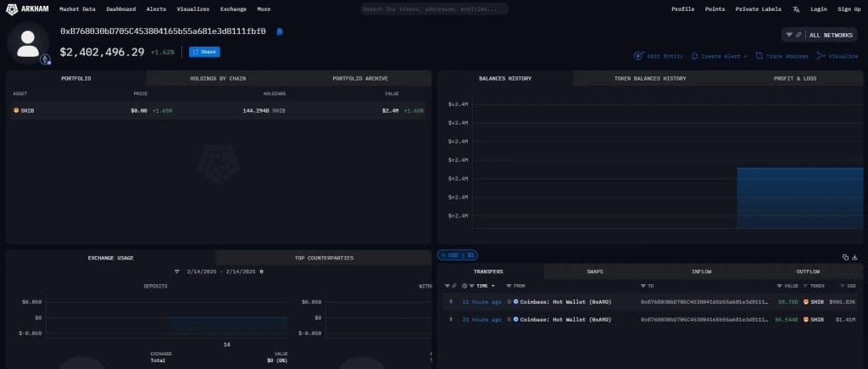Open the Visualizer menu item
This screenshot has height=369, width=868.
193,9
